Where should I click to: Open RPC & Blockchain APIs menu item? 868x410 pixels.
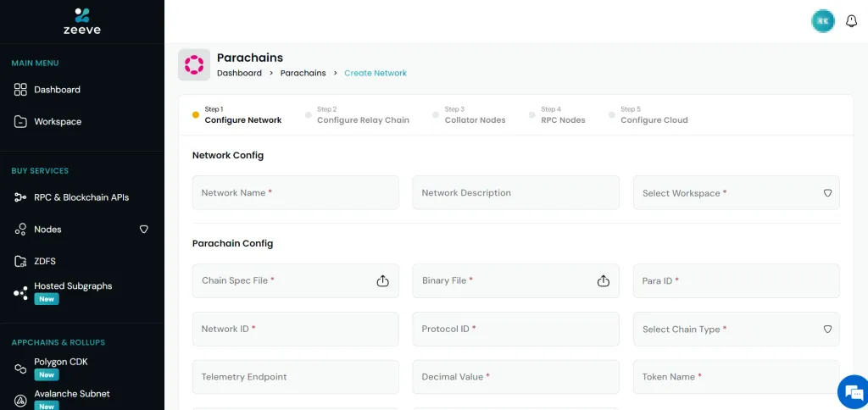pyautogui.click(x=81, y=197)
